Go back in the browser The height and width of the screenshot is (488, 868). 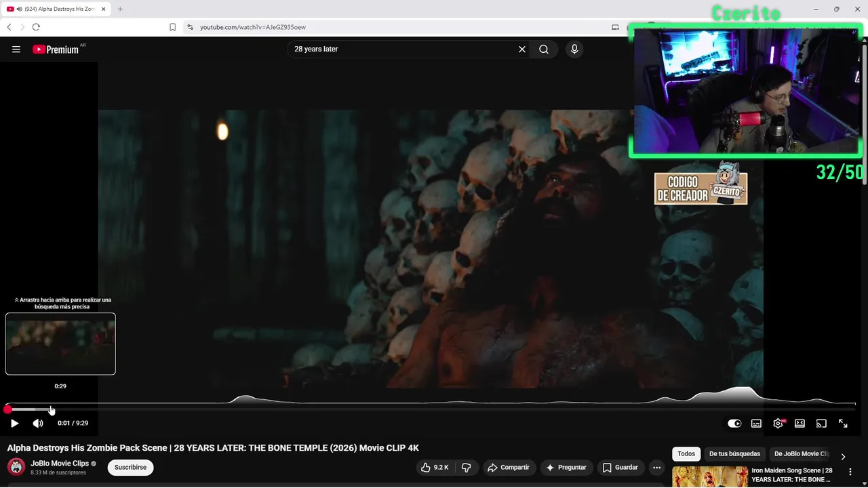(9, 27)
